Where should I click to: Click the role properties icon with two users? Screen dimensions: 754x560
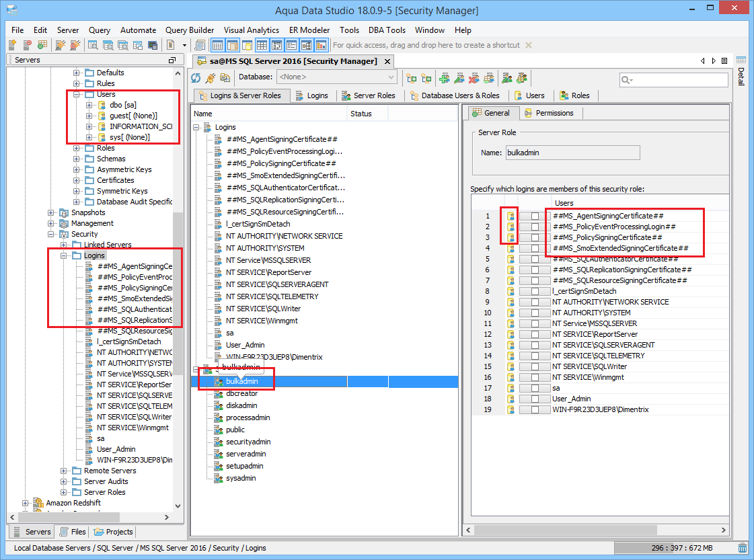[x=522, y=78]
